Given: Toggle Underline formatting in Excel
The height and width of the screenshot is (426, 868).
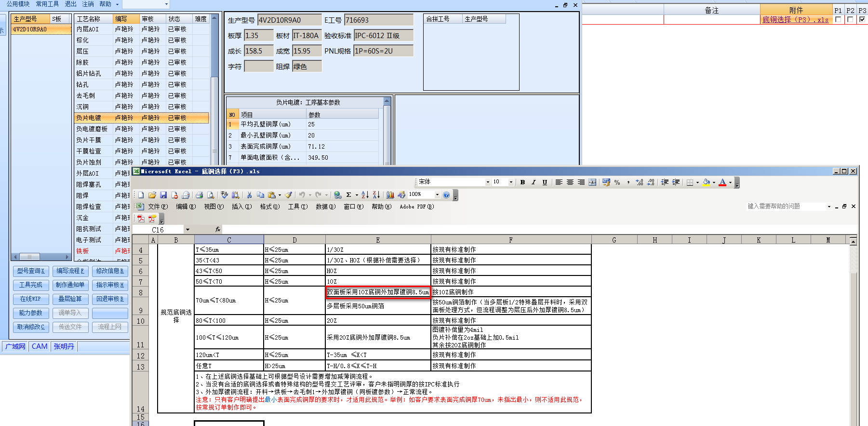Looking at the screenshot, I should (x=545, y=182).
